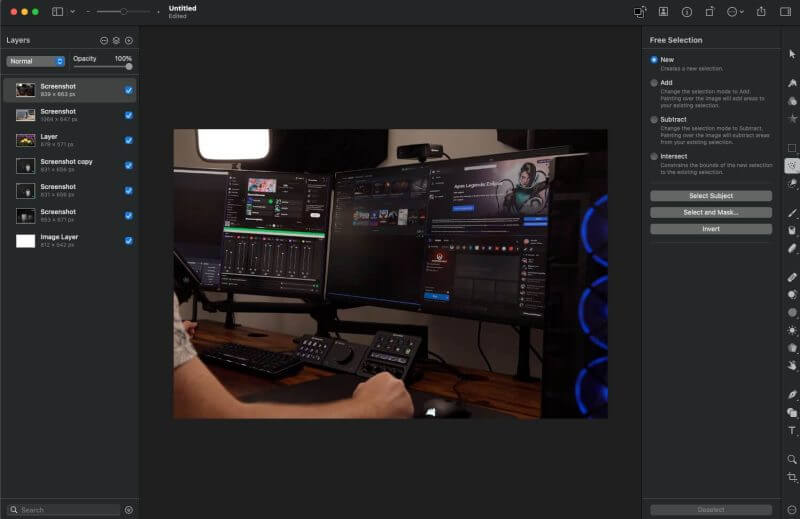Viewport: 800px width, 519px height.
Task: Choose the Shape tool
Action: point(792,412)
